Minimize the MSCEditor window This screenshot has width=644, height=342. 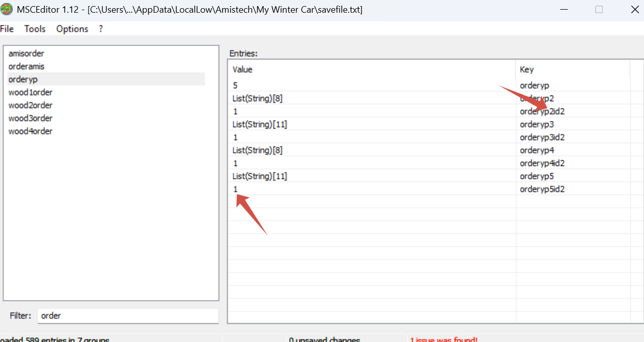564,9
